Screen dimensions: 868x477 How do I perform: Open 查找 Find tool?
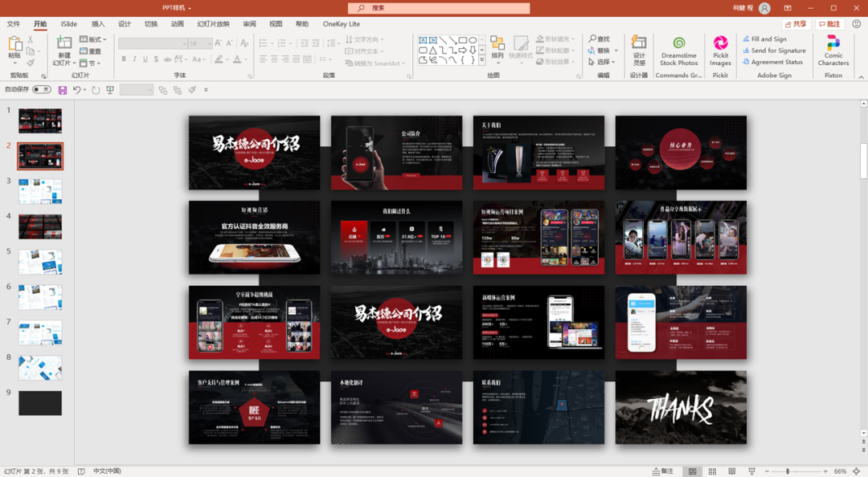pyautogui.click(x=599, y=39)
